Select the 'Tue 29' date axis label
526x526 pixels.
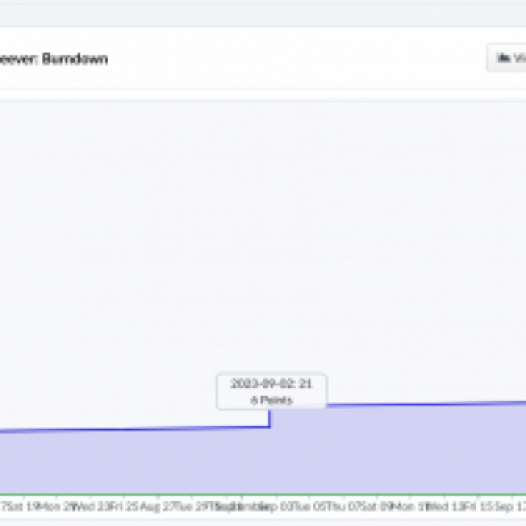pyautogui.click(x=187, y=507)
